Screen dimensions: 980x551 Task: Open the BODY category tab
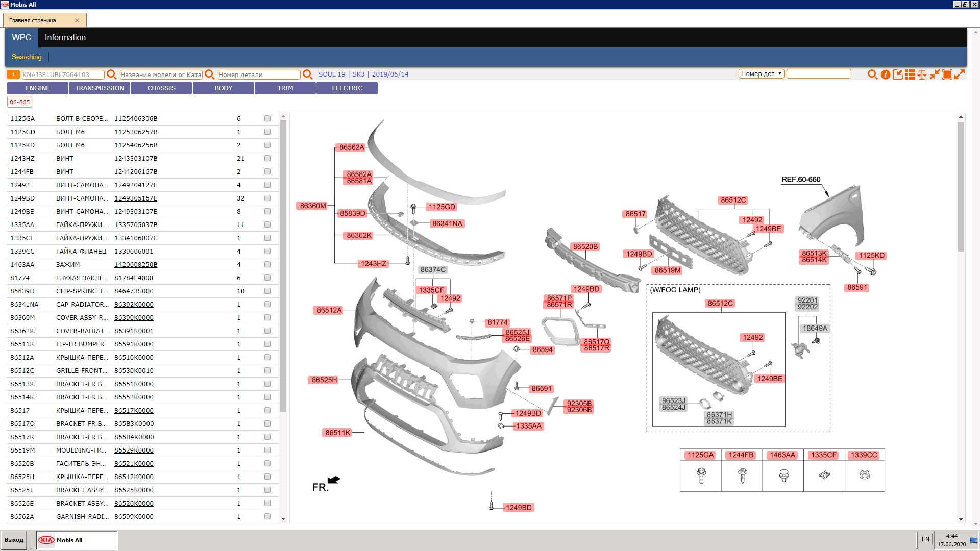point(223,88)
